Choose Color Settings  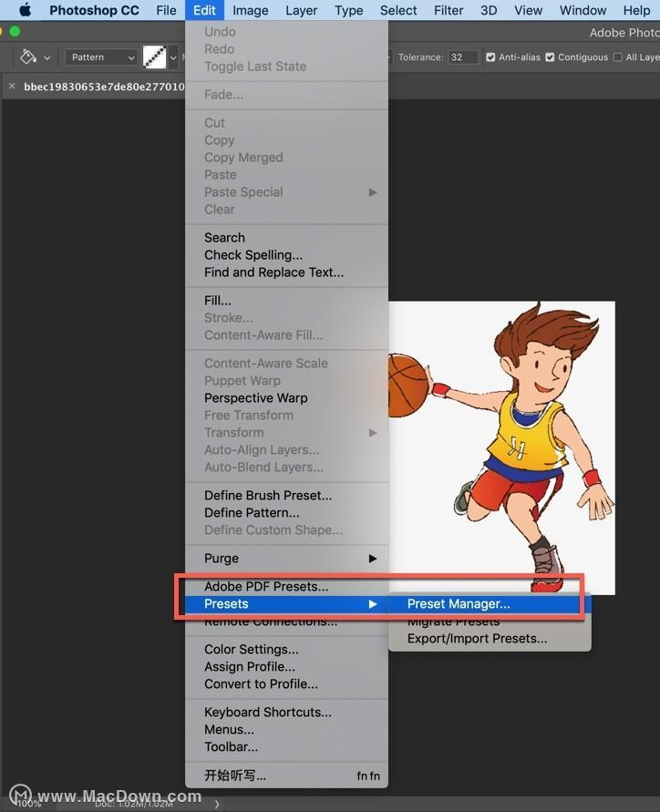click(x=286, y=650)
